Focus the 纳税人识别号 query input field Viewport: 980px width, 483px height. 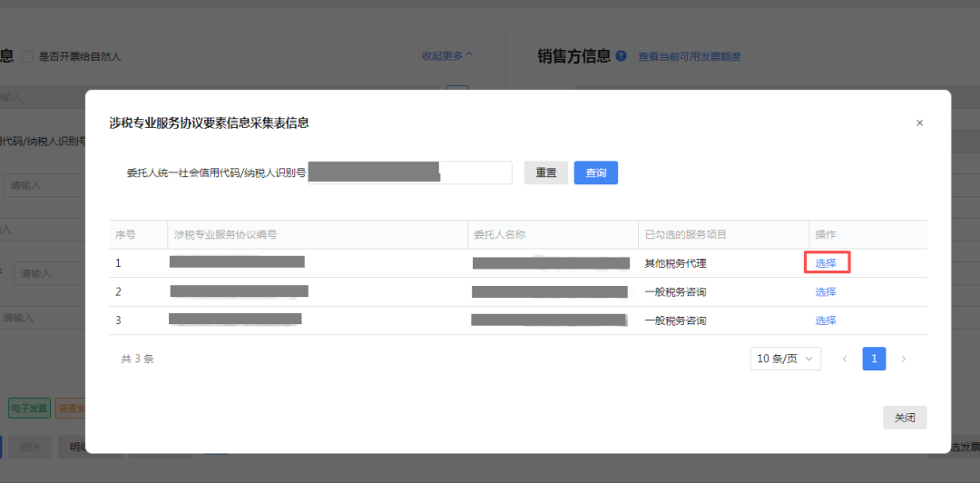410,172
